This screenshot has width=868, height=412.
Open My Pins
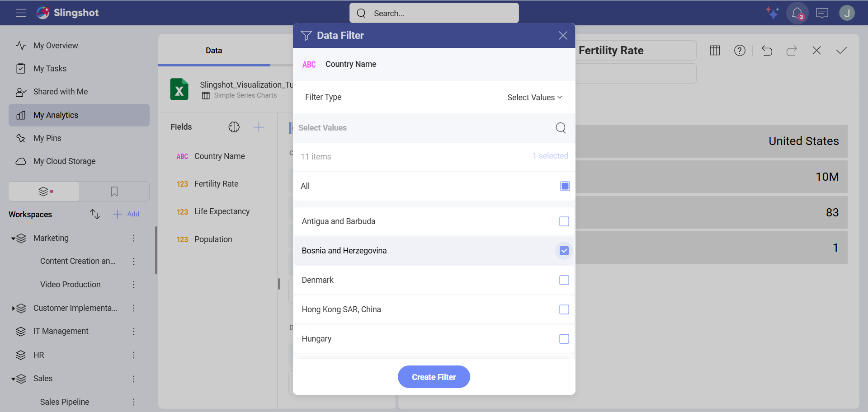point(79,138)
